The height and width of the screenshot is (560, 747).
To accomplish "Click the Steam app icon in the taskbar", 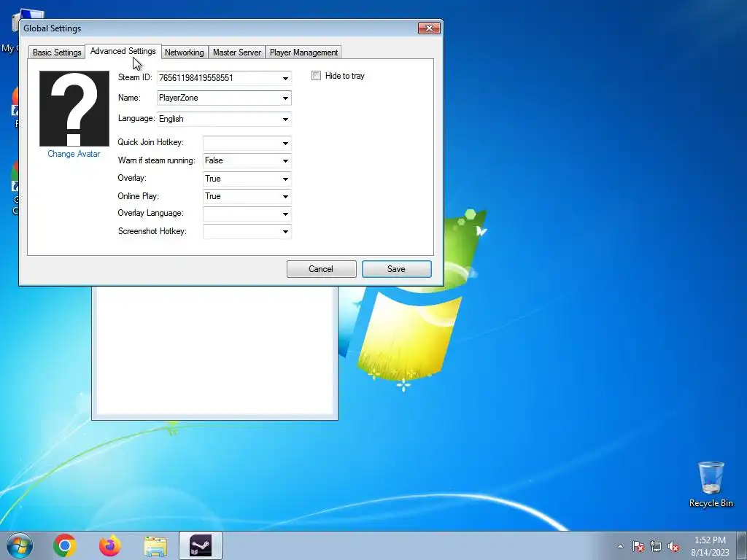I will point(201,545).
